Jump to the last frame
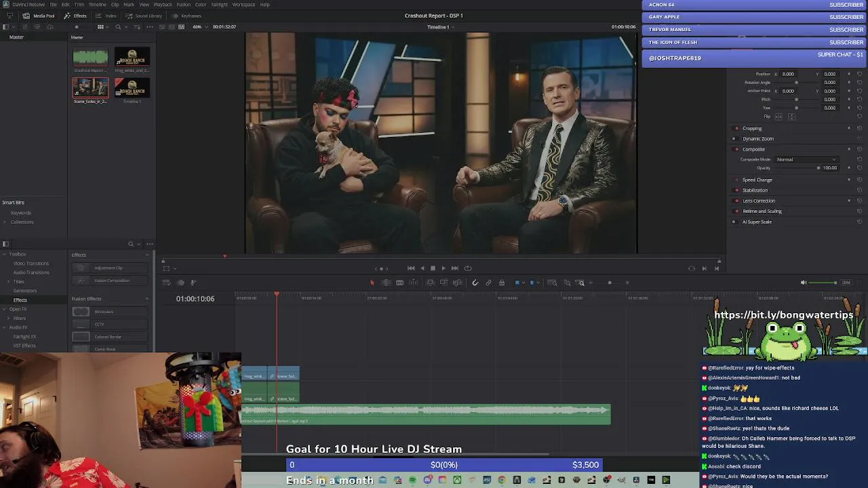This screenshot has height=488, width=868. pos(455,268)
